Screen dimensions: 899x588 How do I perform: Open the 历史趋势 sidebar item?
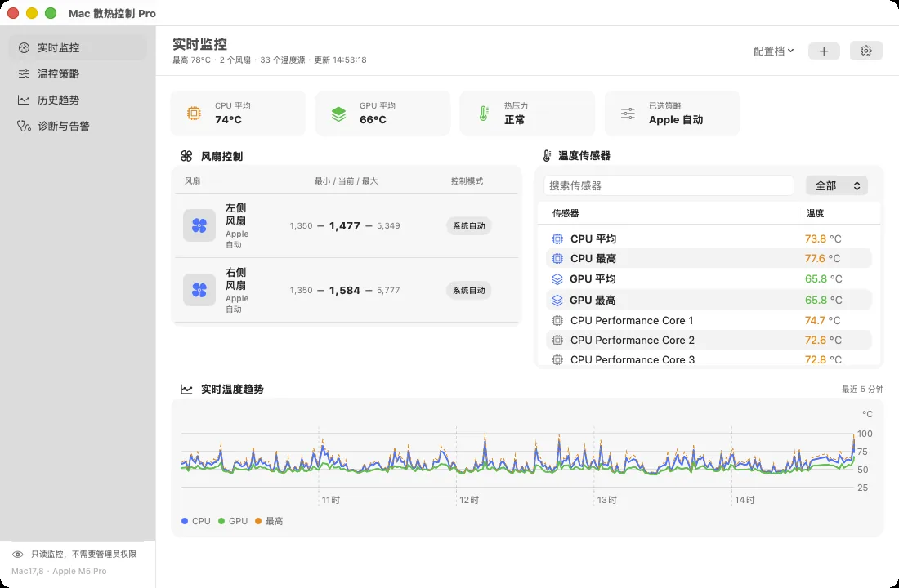[78, 100]
